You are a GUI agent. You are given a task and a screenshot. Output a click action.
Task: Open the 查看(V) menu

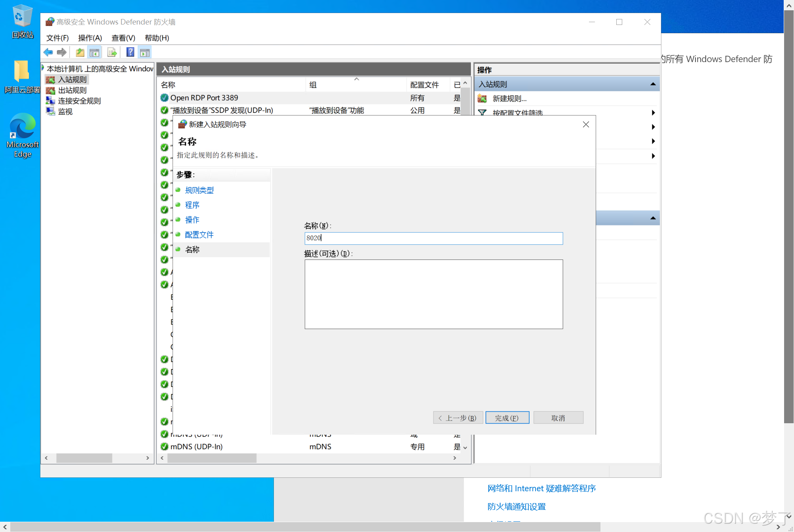(123, 38)
